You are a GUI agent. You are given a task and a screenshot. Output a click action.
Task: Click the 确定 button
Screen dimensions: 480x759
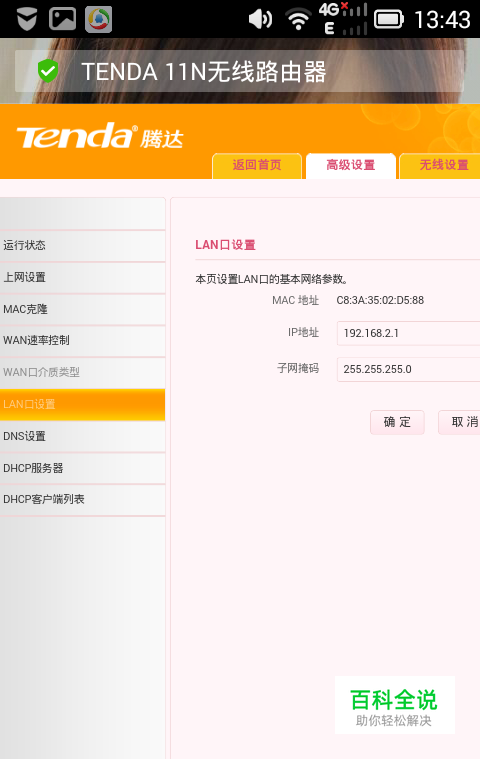(x=397, y=422)
